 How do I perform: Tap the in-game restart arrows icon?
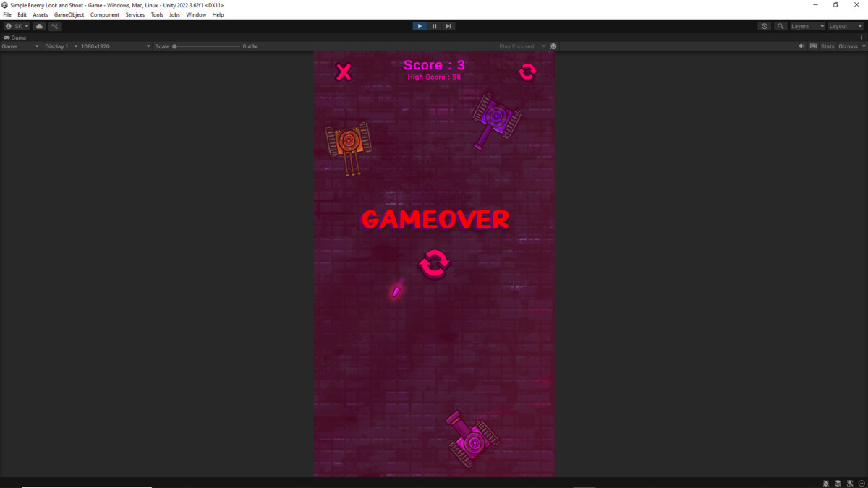(434, 264)
